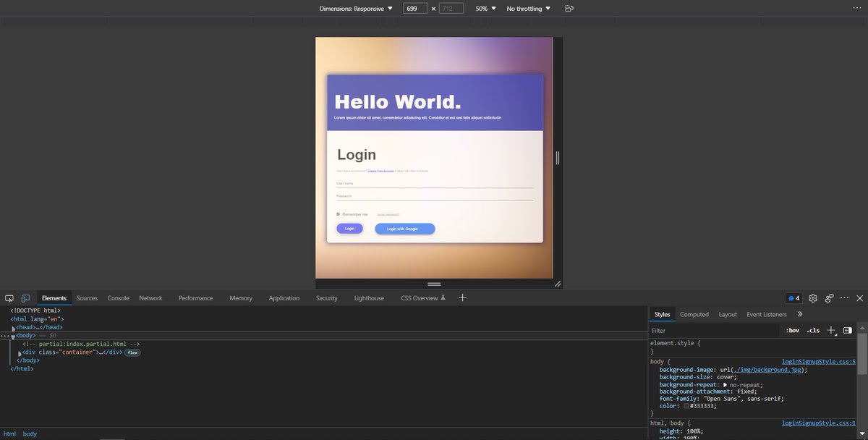Screen dimensions: 868x440
Task: Click the Styles pane scrollbar thumb
Action: pyautogui.click(x=862, y=353)
